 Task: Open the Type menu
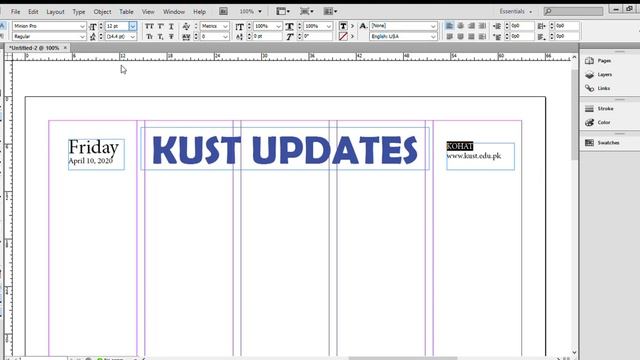[x=79, y=12]
